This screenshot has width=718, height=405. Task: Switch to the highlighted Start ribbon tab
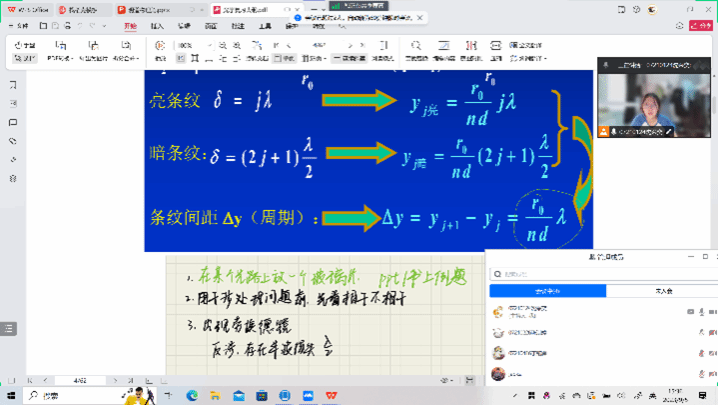click(129, 26)
